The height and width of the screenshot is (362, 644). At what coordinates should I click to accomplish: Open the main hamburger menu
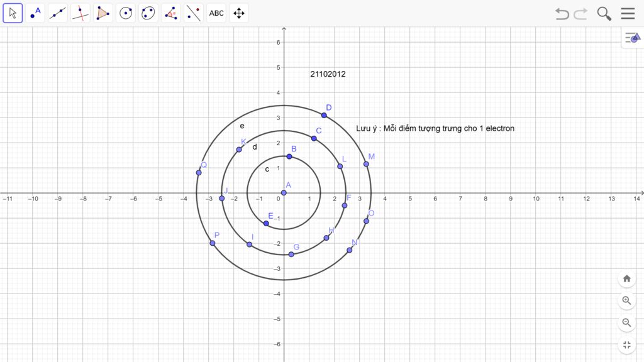[x=628, y=14]
